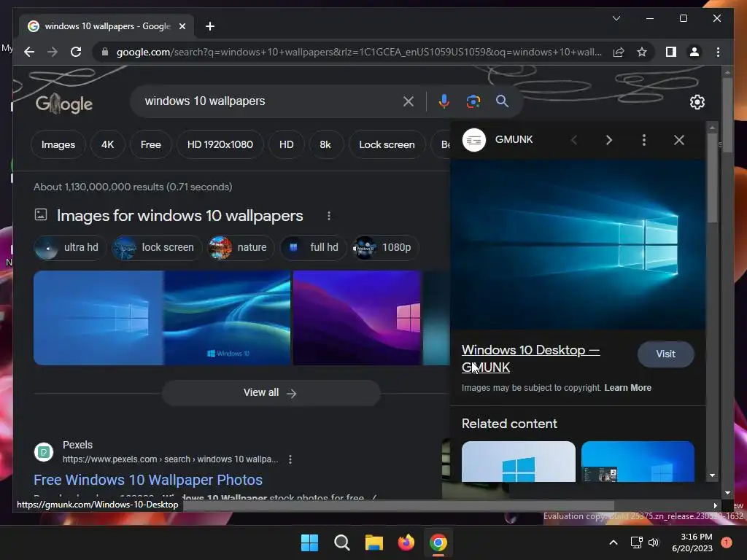Viewport: 747px width, 560px height.
Task: Open a new tab with plus button
Action: point(209,26)
